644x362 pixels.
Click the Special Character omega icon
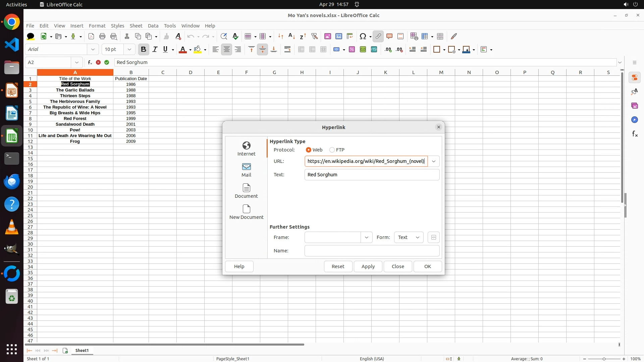(x=363, y=36)
